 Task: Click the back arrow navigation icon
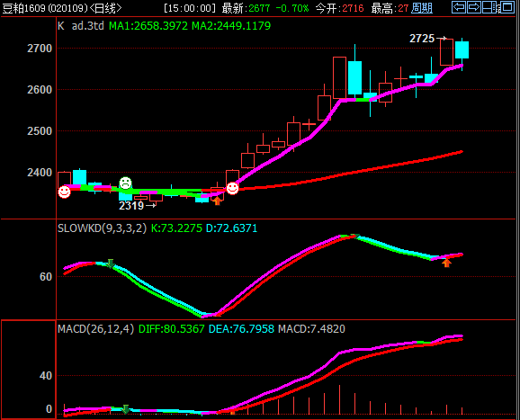coord(459,7)
